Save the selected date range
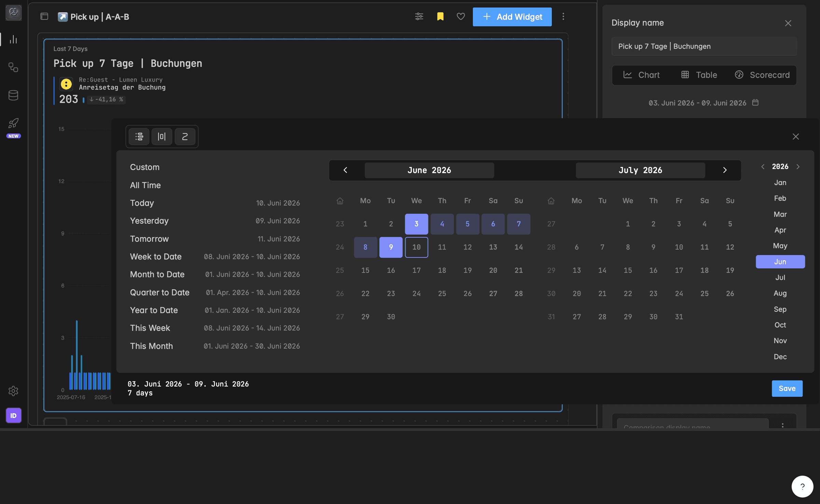The width and height of the screenshot is (820, 504). 787,389
